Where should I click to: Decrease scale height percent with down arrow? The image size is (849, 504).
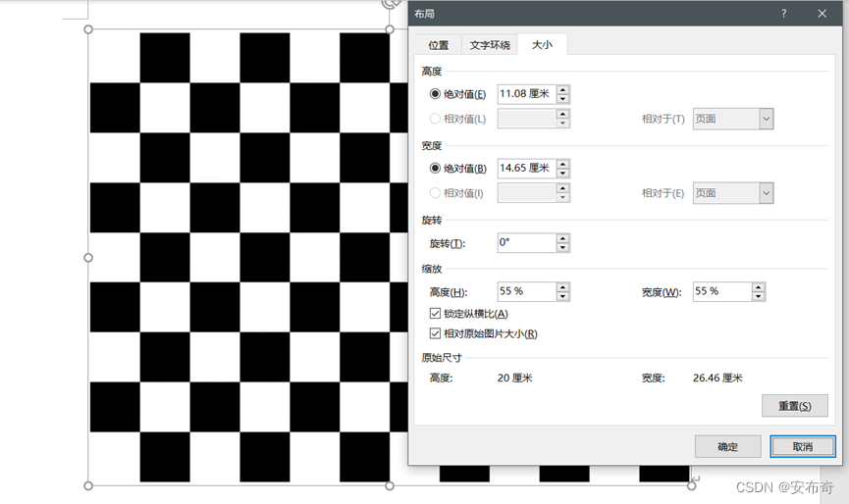click(x=563, y=296)
